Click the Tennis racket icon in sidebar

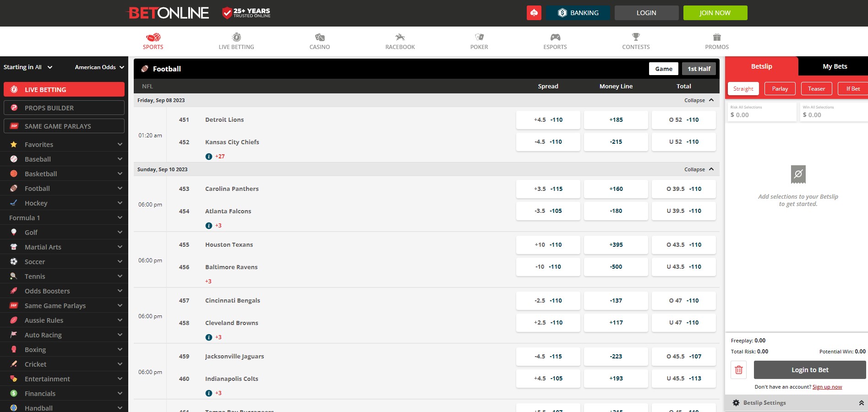[x=14, y=276]
